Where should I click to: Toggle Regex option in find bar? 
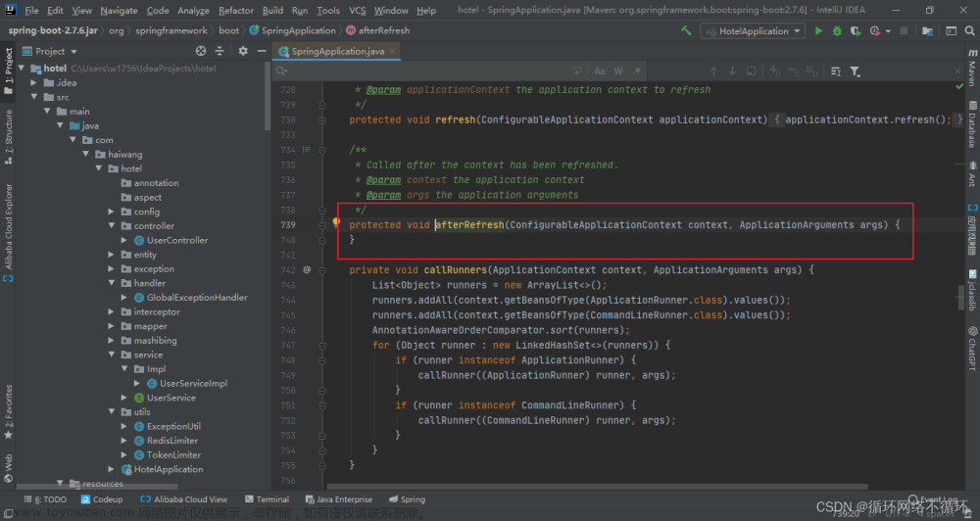pyautogui.click(x=637, y=71)
